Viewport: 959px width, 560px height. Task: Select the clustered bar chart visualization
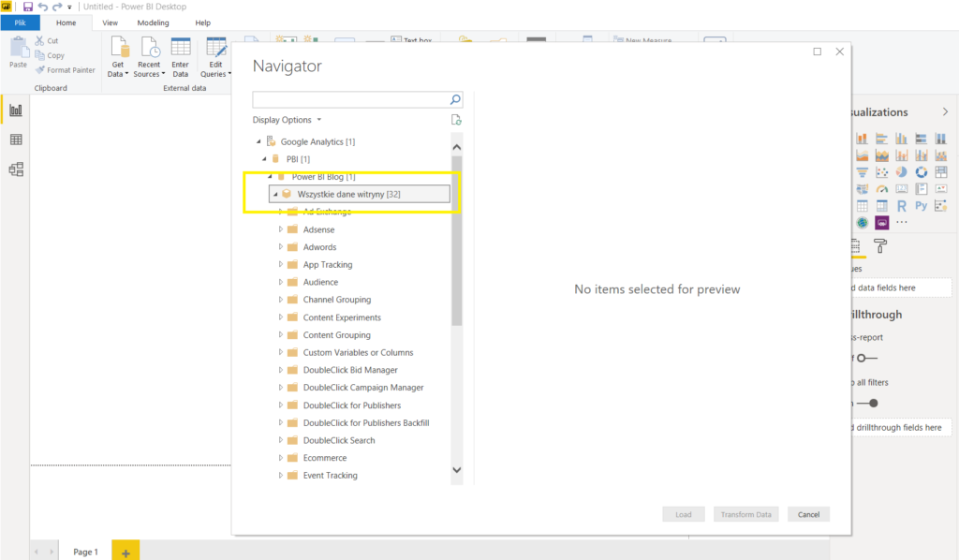point(881,139)
